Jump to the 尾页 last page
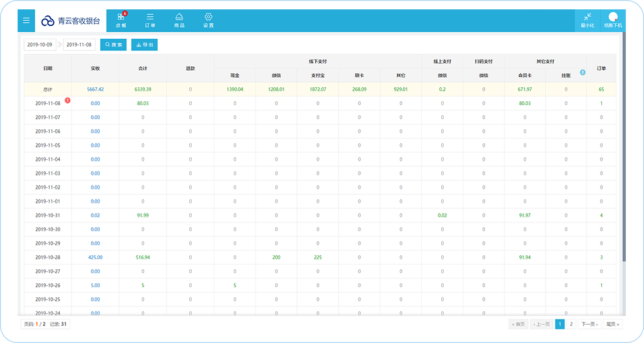Screen dimensions: 644x343 point(612,324)
